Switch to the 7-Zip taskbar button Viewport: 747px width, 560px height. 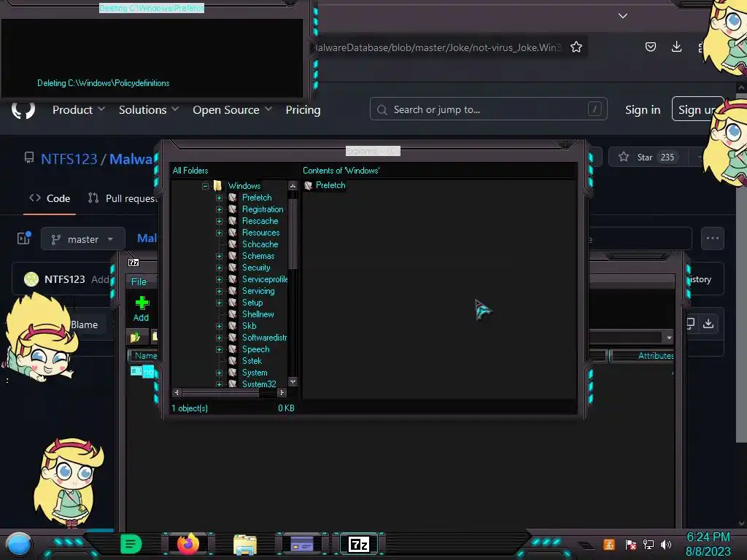coord(359,544)
